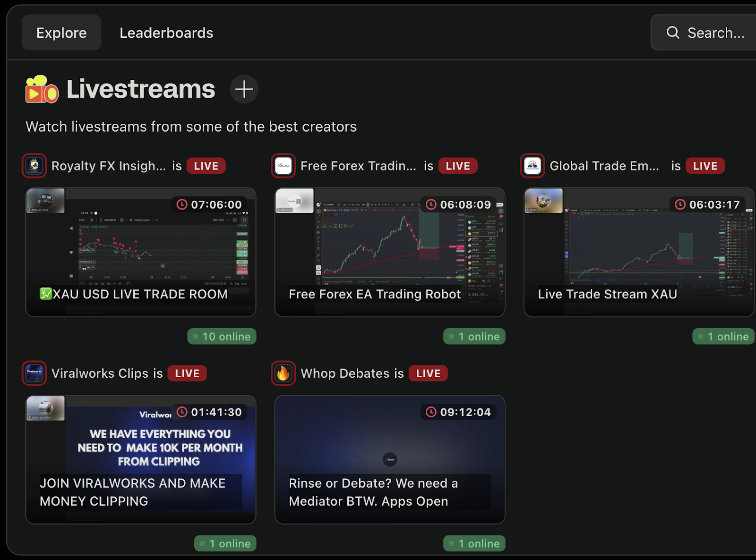The width and height of the screenshot is (756, 560).
Task: Open Live Trade Stream XAU thumbnail
Action: (x=639, y=252)
